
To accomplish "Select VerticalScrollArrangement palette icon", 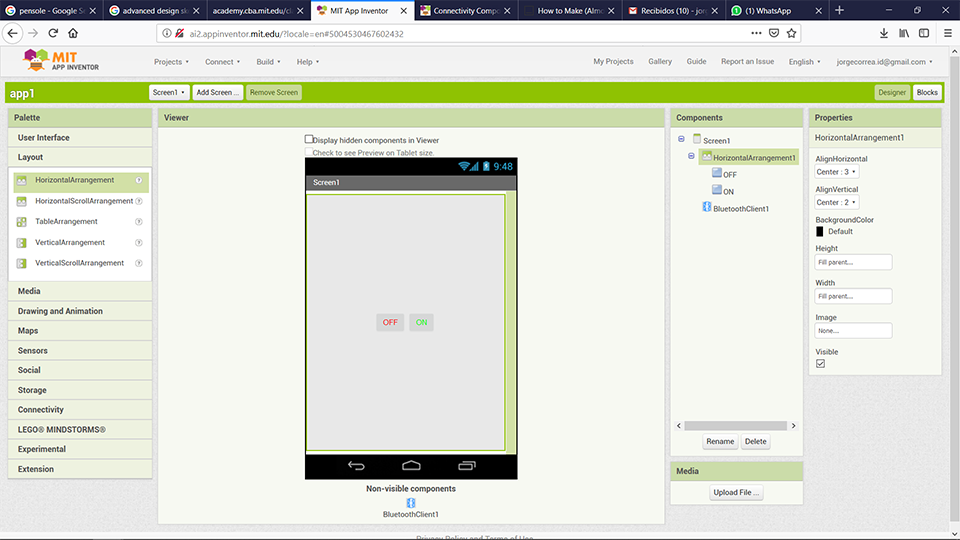I will point(21,263).
